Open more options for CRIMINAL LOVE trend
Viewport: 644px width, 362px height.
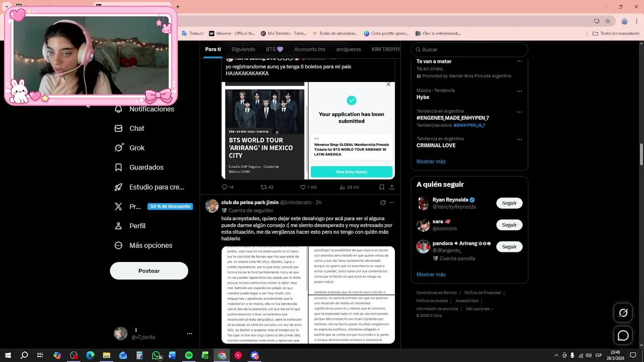519,140
